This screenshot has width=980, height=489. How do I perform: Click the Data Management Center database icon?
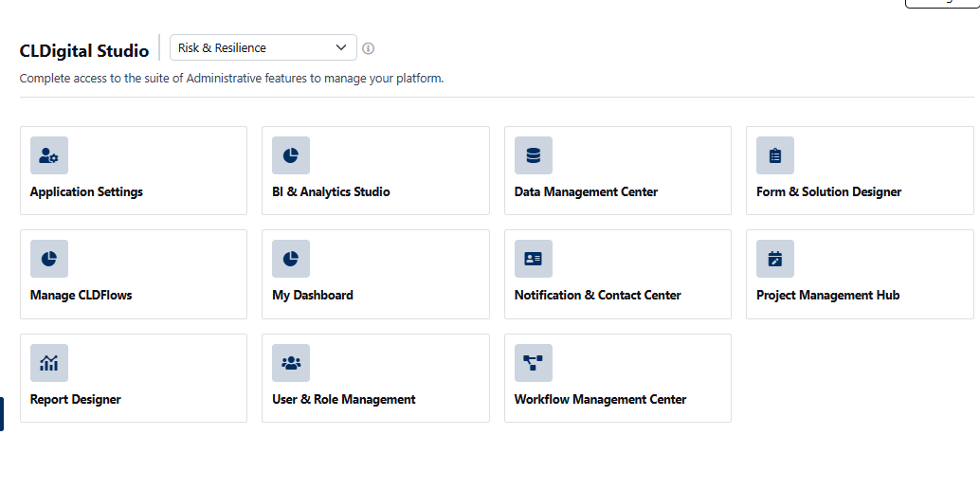[x=534, y=155]
